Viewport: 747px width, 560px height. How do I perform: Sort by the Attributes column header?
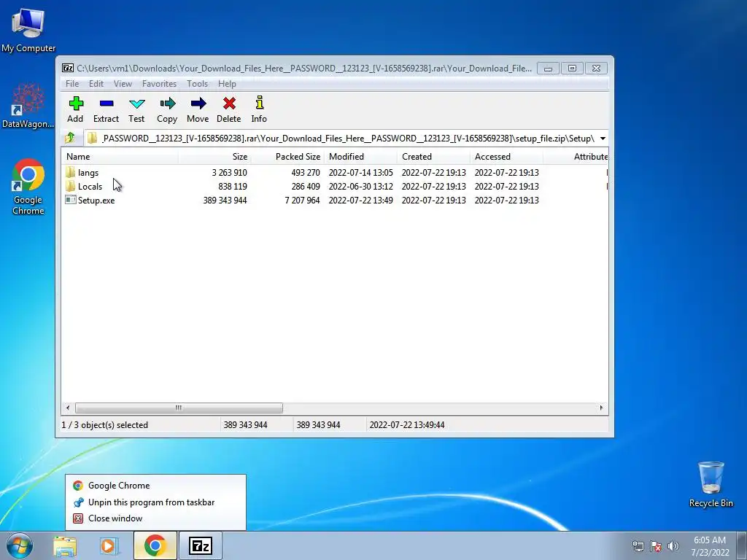pos(576,157)
